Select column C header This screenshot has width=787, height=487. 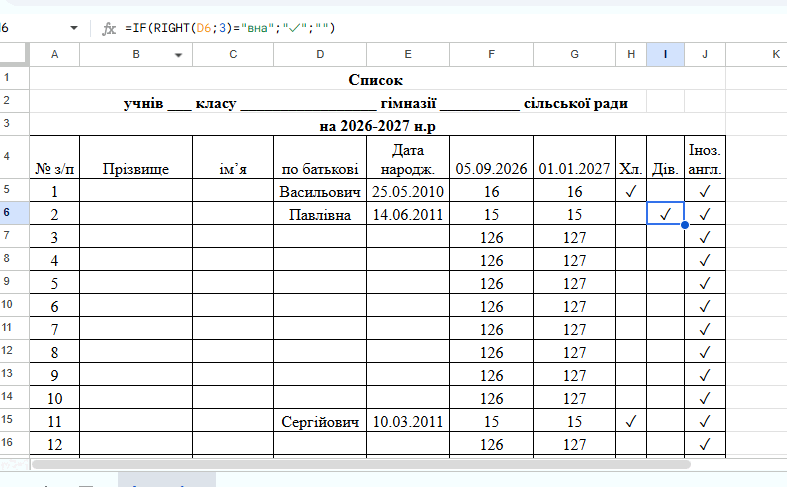(233, 54)
